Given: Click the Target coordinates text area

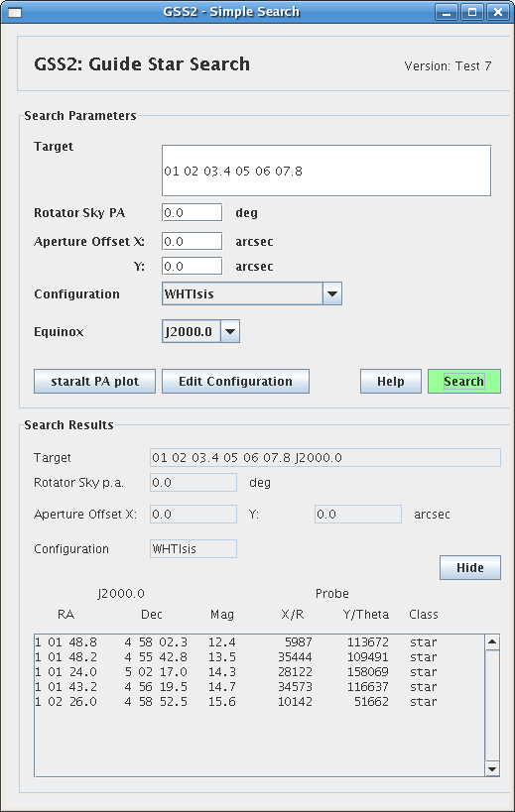Looking at the screenshot, I should pyautogui.click(x=326, y=171).
